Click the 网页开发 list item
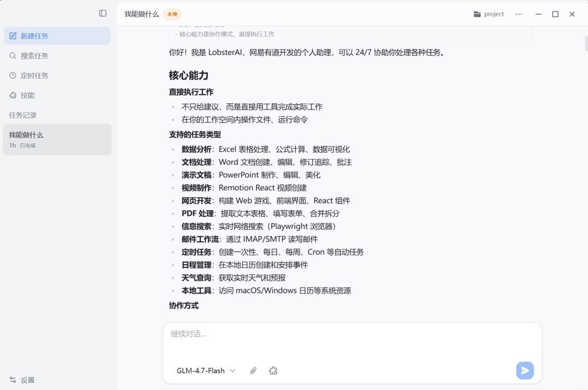 point(266,200)
